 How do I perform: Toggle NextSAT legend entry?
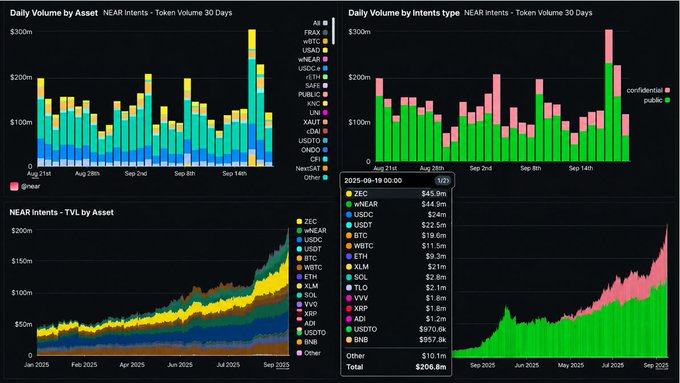312,168
